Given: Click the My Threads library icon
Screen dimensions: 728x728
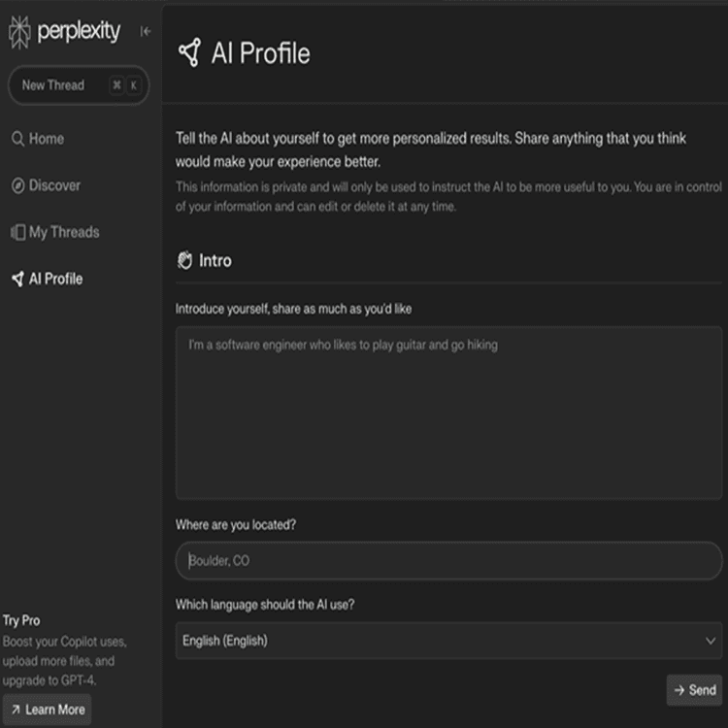Looking at the screenshot, I should (x=17, y=232).
